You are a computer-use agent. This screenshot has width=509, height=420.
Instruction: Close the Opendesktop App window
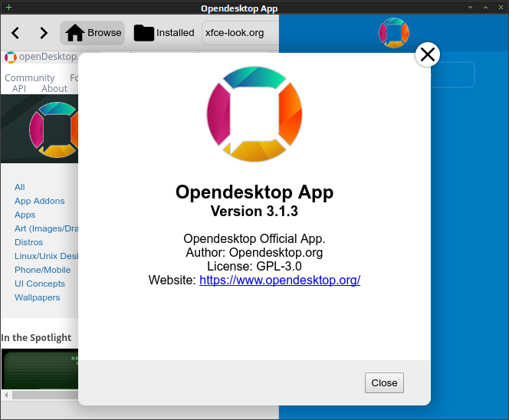(x=501, y=7)
